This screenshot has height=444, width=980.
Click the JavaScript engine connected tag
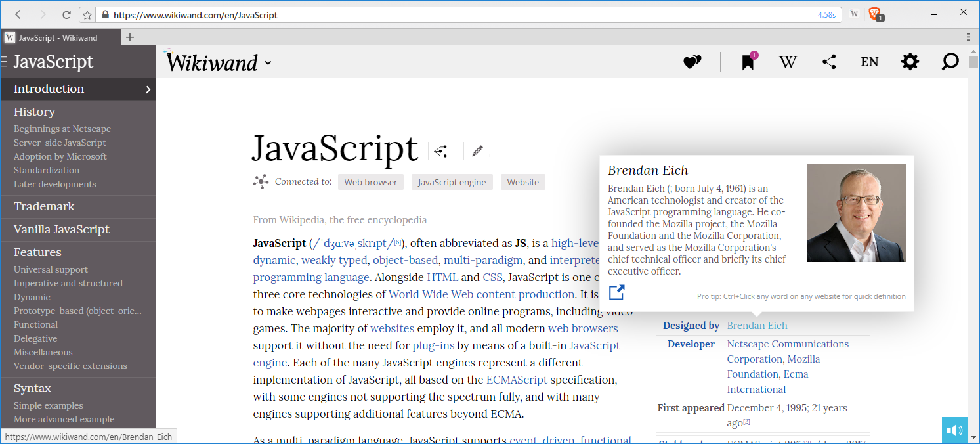[x=452, y=182]
